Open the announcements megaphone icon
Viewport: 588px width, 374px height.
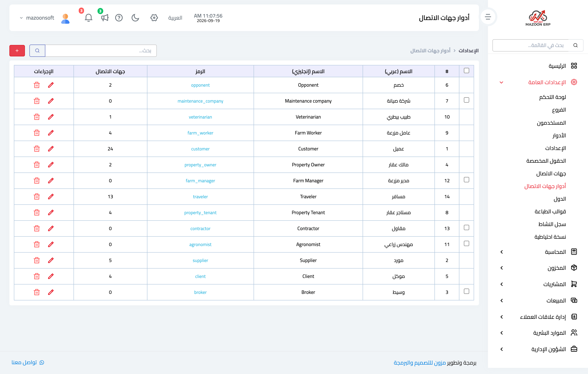coord(105,18)
